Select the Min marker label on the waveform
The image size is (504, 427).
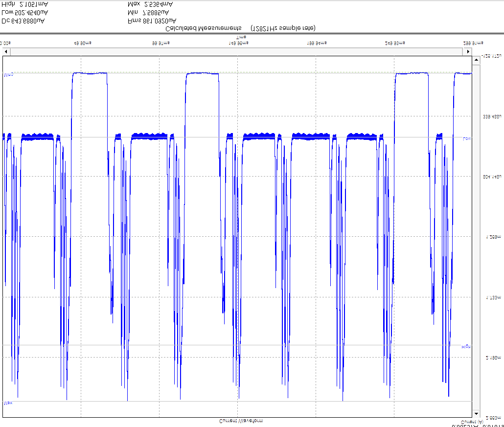point(8,75)
